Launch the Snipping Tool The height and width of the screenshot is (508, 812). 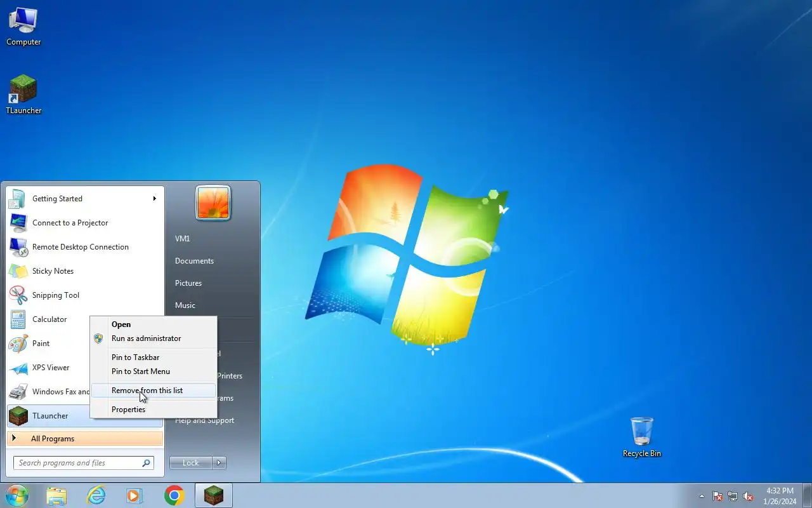coord(85,295)
